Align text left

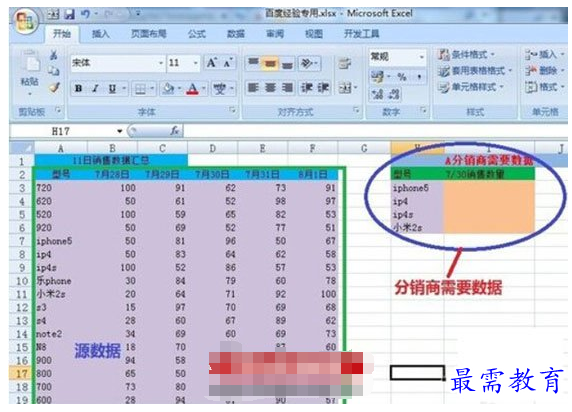click(253, 88)
